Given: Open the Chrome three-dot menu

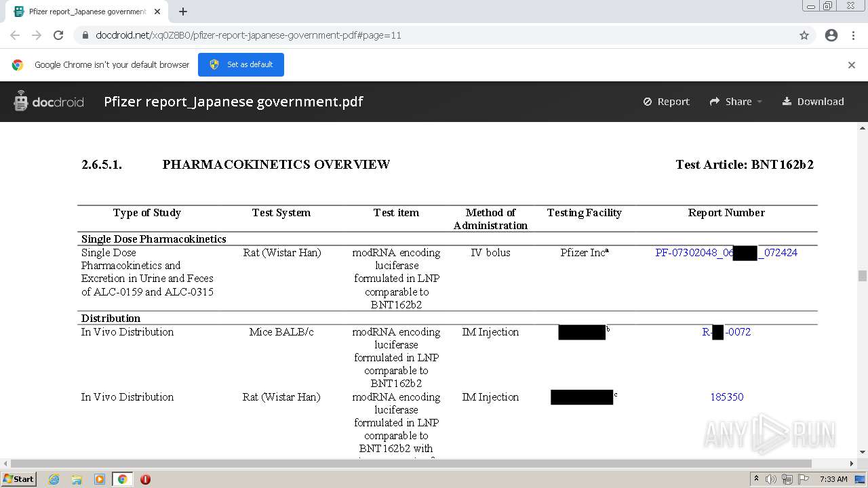Looking at the screenshot, I should [853, 35].
